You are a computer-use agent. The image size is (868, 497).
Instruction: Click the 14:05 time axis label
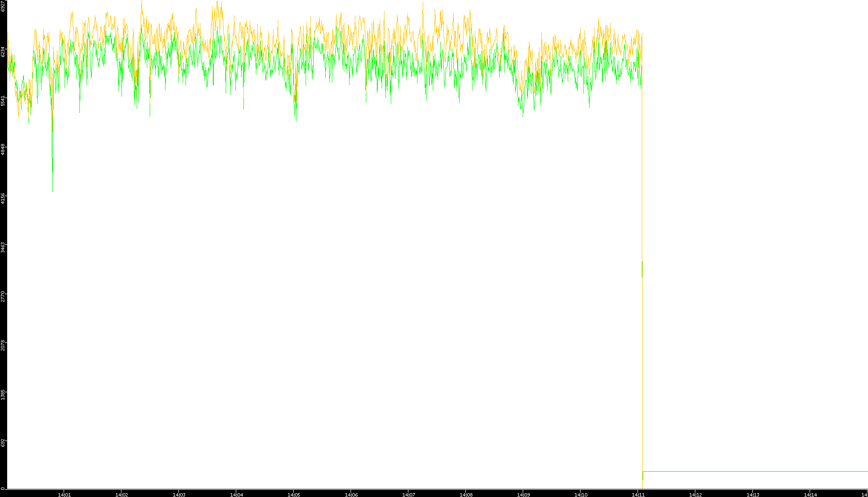click(x=294, y=495)
